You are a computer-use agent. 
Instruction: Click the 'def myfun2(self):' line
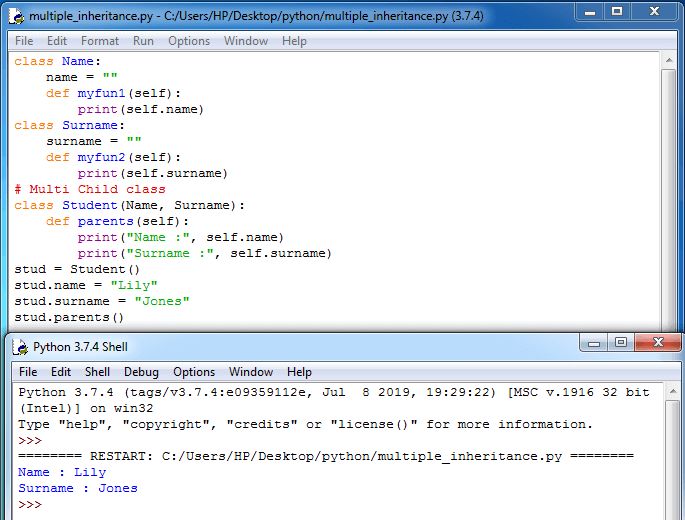pyautogui.click(x=113, y=157)
